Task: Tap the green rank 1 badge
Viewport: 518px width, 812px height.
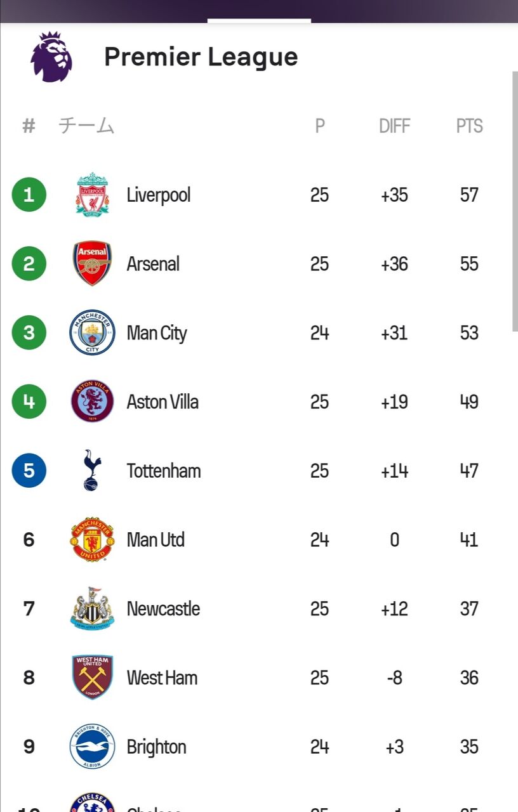Action: tap(29, 195)
